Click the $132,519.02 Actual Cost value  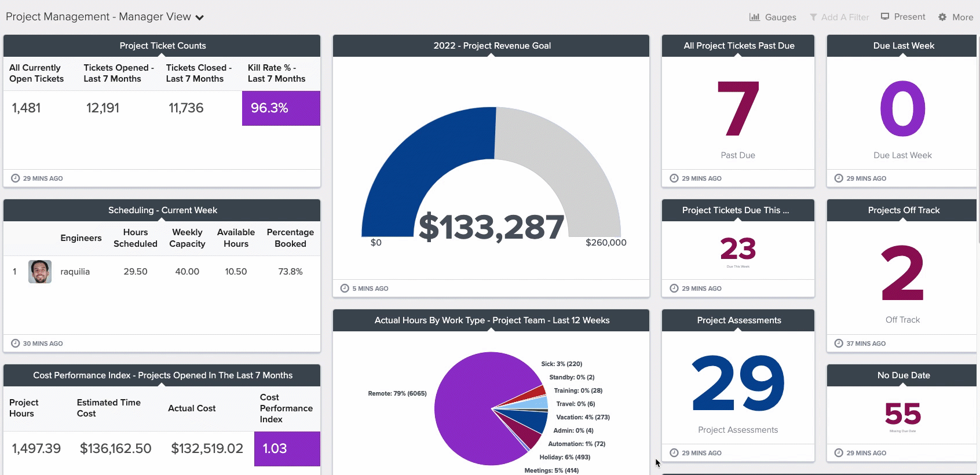click(207, 449)
